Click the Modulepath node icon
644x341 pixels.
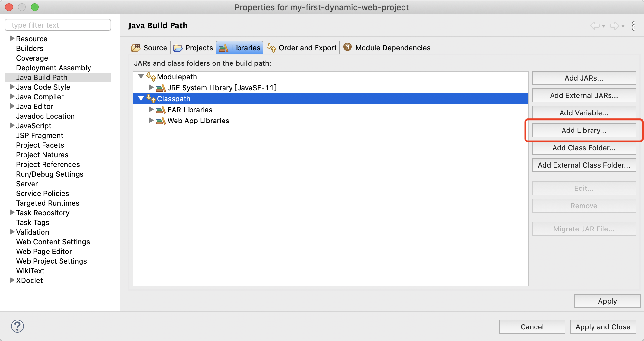pyautogui.click(x=151, y=77)
